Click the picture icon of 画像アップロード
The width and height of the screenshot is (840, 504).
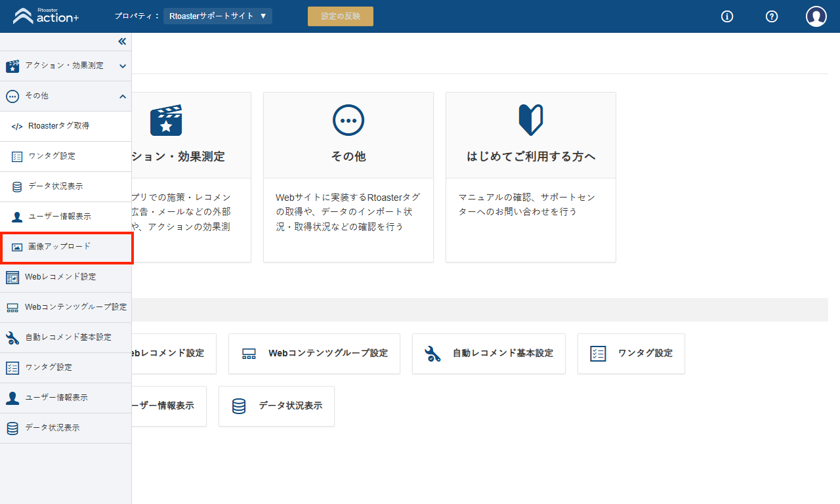click(17, 247)
